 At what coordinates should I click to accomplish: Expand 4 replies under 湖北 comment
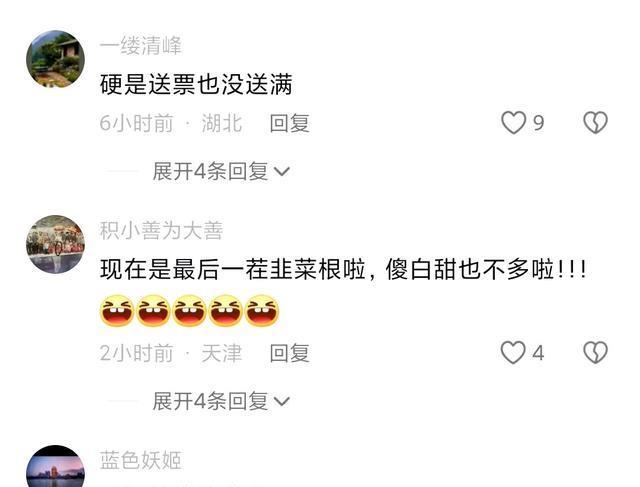pyautogui.click(x=221, y=171)
